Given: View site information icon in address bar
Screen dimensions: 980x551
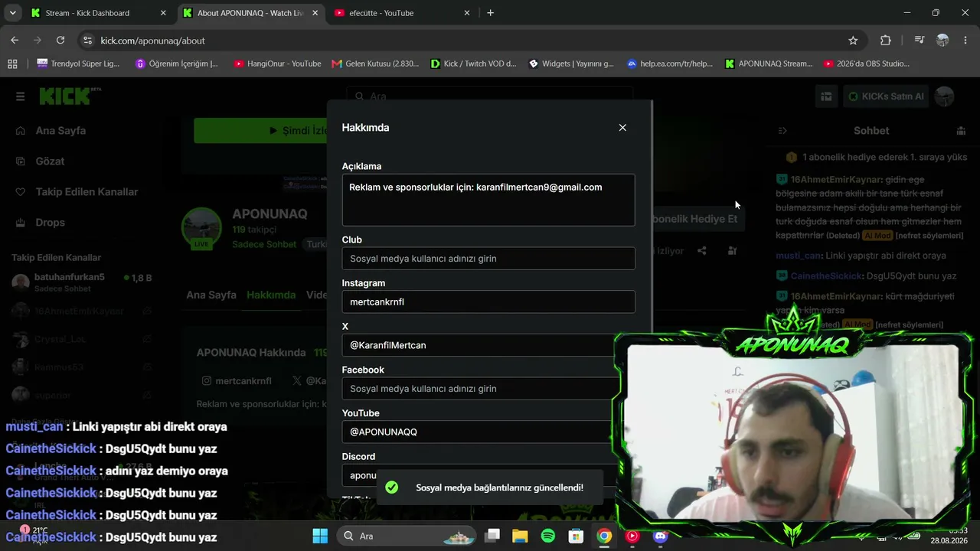Looking at the screenshot, I should coord(87,41).
